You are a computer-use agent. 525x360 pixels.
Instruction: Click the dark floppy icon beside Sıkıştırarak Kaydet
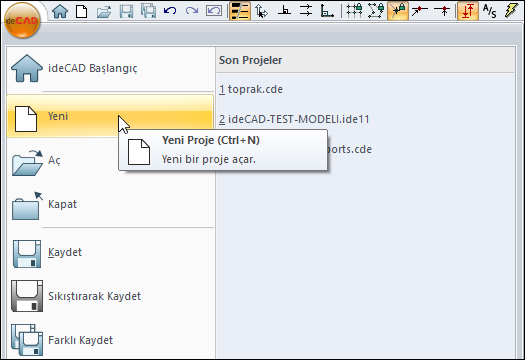coord(27,296)
